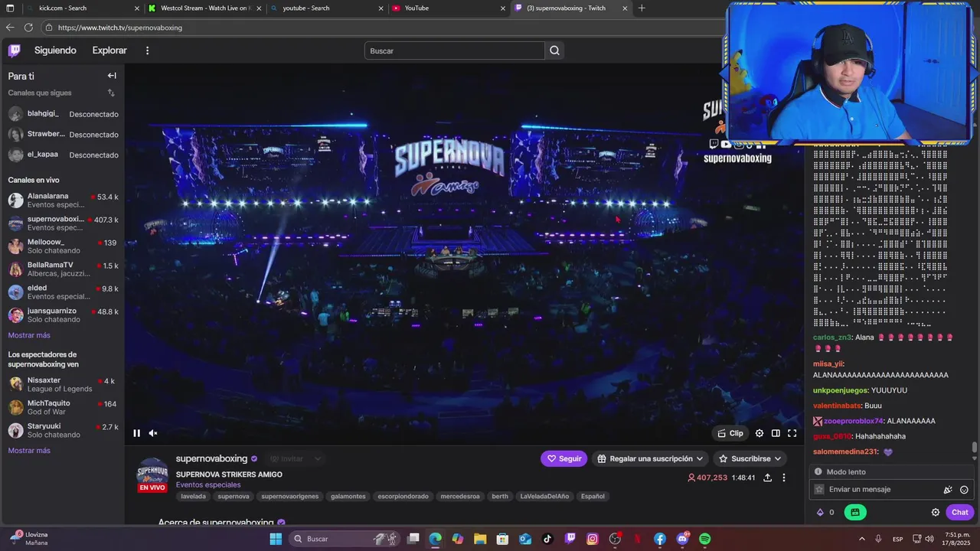Open video player settings gear

click(759, 433)
